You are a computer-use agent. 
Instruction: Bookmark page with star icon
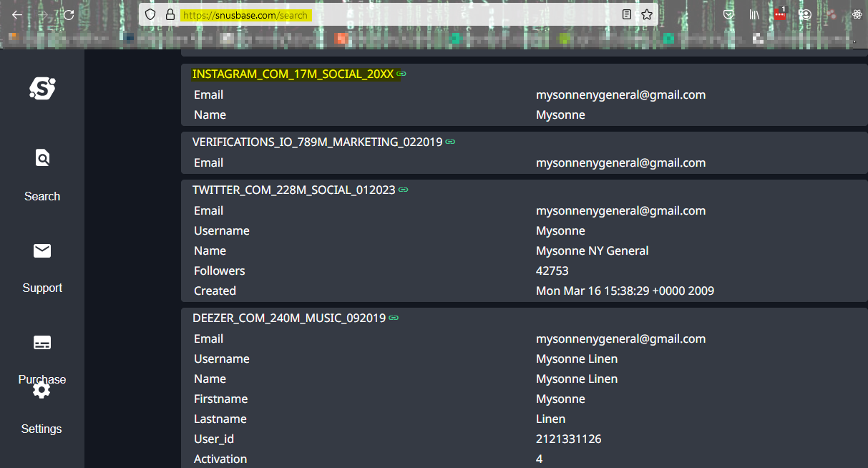pos(647,14)
